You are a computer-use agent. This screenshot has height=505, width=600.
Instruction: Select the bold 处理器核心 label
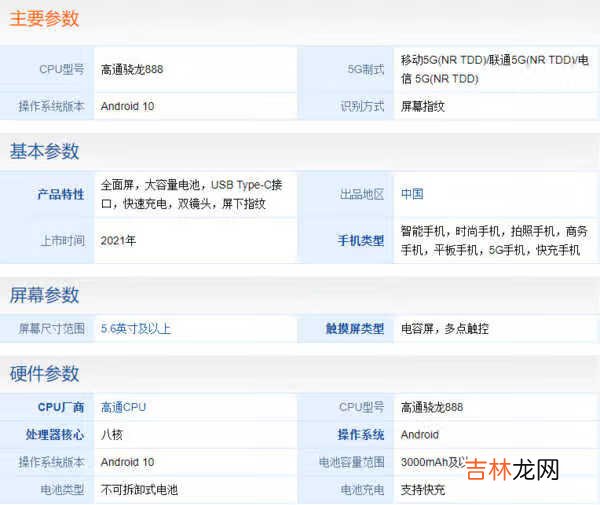click(x=54, y=435)
